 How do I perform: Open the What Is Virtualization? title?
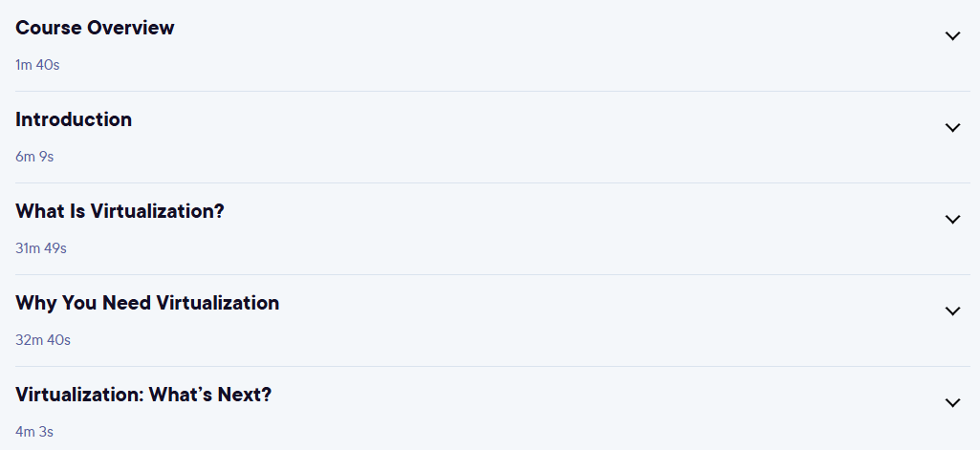point(120,211)
